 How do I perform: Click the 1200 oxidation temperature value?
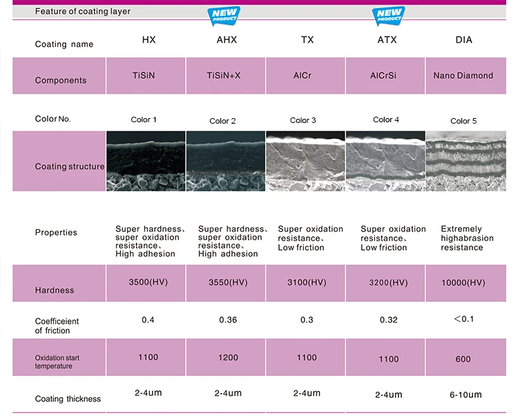pyautogui.click(x=228, y=358)
